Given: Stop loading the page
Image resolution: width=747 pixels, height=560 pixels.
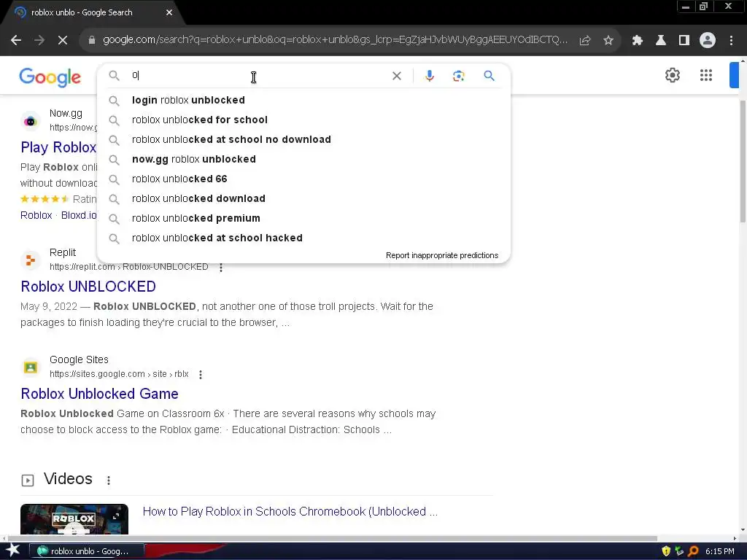Looking at the screenshot, I should pyautogui.click(x=63, y=41).
